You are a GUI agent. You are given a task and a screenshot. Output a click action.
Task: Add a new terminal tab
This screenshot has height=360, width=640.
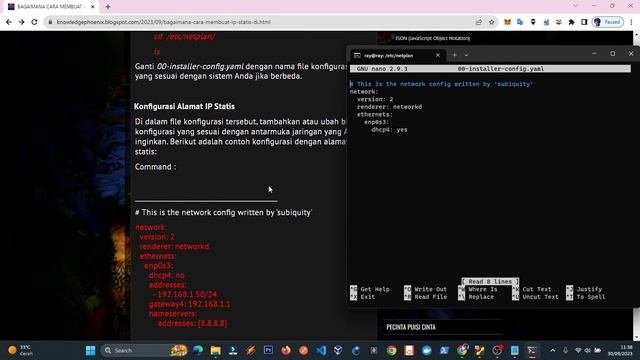[x=454, y=55]
